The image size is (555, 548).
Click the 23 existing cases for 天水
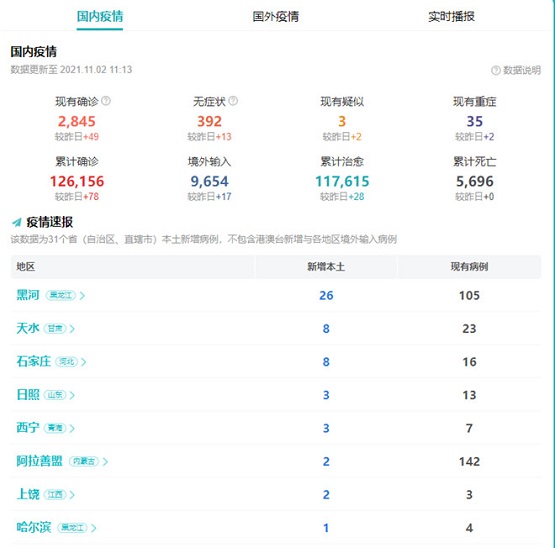point(469,329)
